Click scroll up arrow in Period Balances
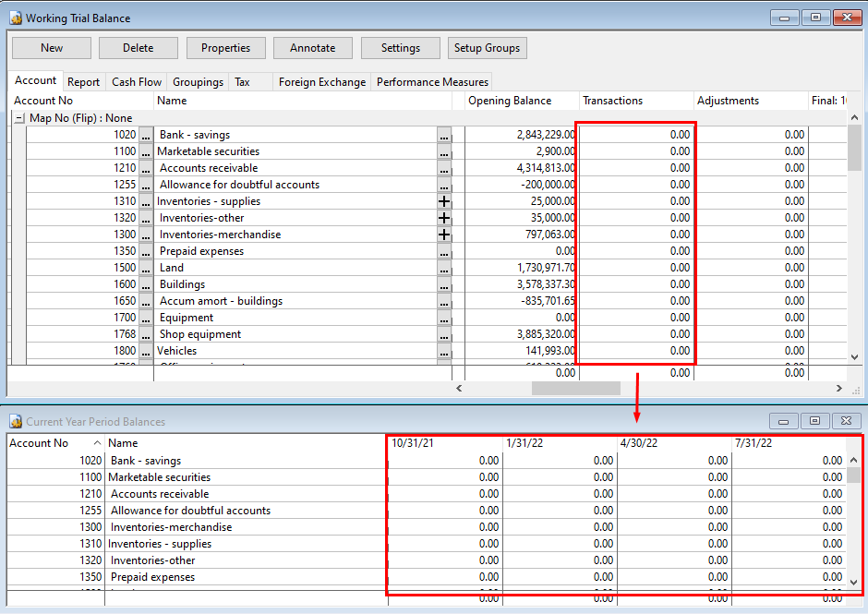 [x=853, y=460]
